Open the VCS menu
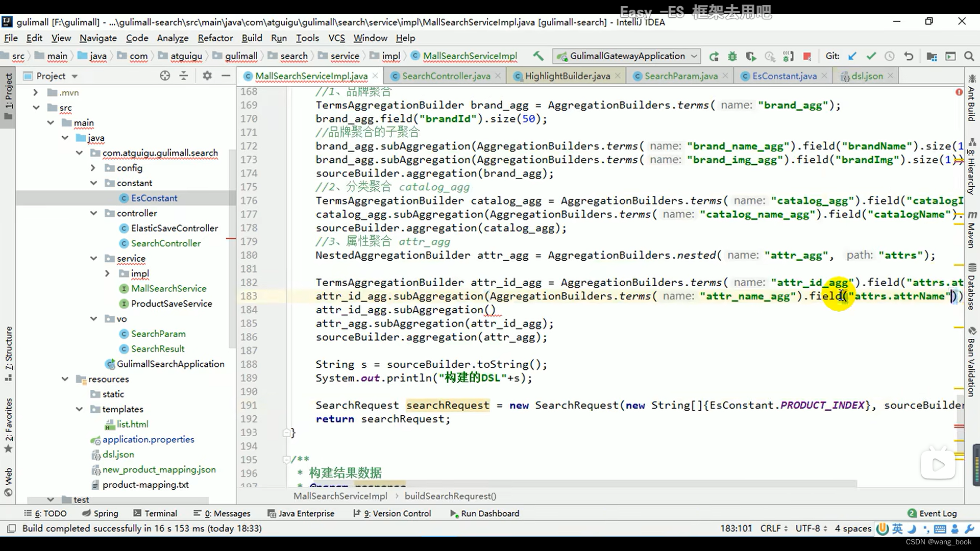 [x=336, y=38]
